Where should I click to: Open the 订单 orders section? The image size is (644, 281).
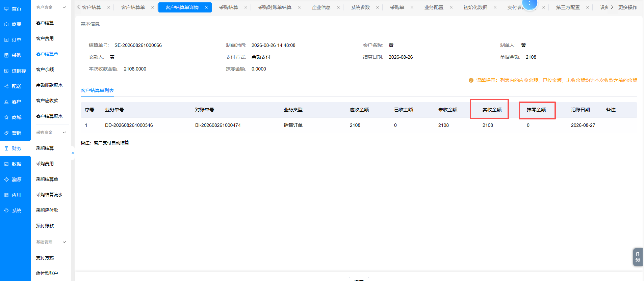pos(15,40)
